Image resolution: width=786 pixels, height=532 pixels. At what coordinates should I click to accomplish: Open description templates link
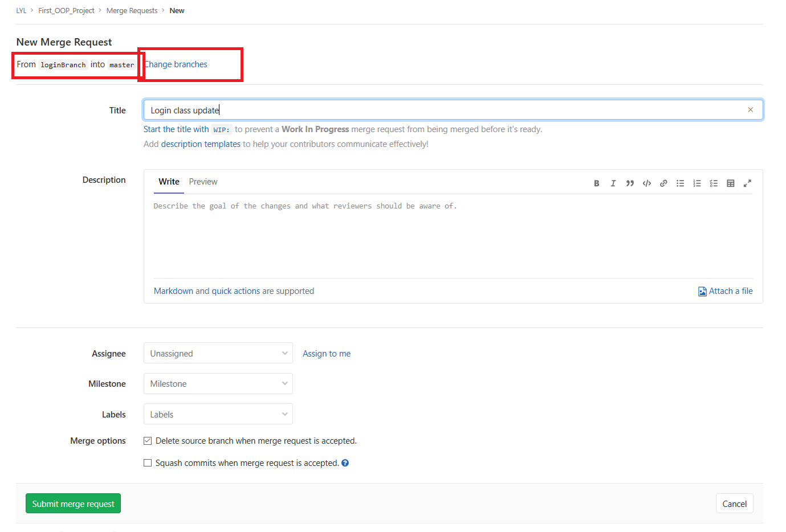click(x=201, y=144)
